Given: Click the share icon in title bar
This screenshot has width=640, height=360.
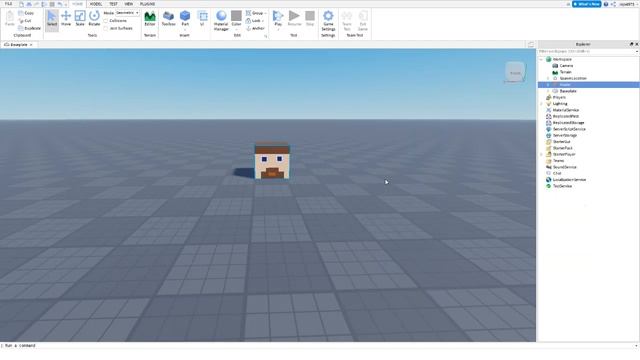Looking at the screenshot, I should tap(613, 4).
